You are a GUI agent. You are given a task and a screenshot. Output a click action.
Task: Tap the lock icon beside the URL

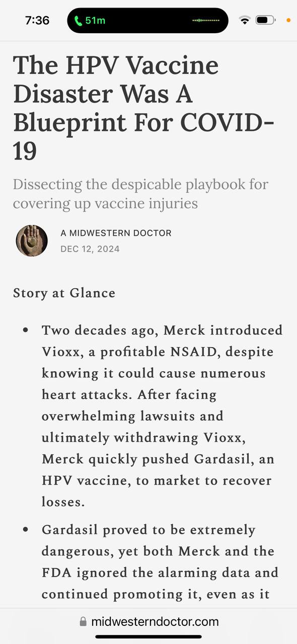point(83,622)
